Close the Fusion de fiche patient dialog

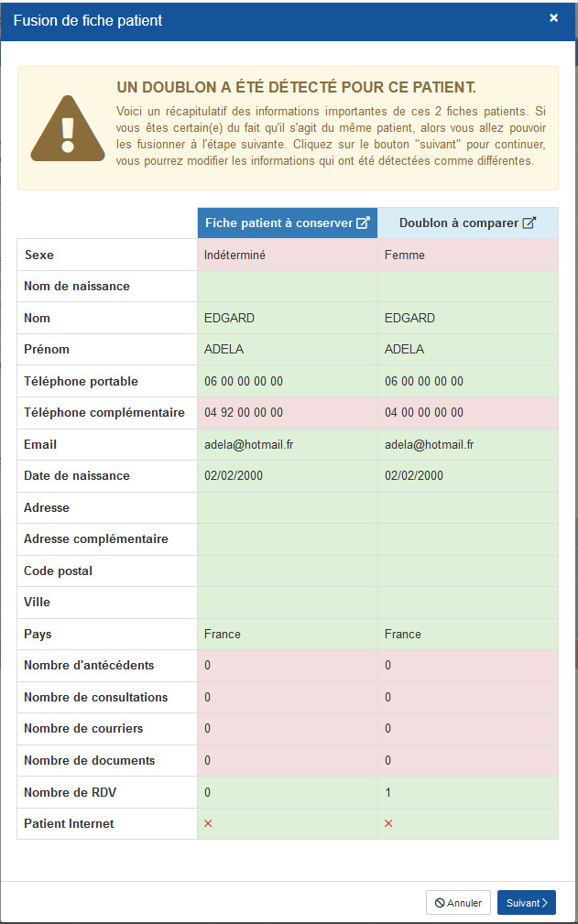553,18
